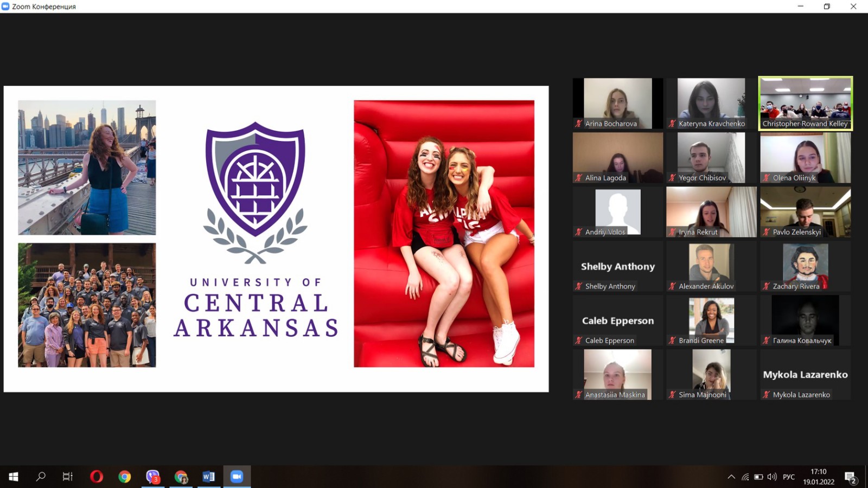Screen dimensions: 868x488
Task: Open volume control tray icon
Action: tap(772, 477)
